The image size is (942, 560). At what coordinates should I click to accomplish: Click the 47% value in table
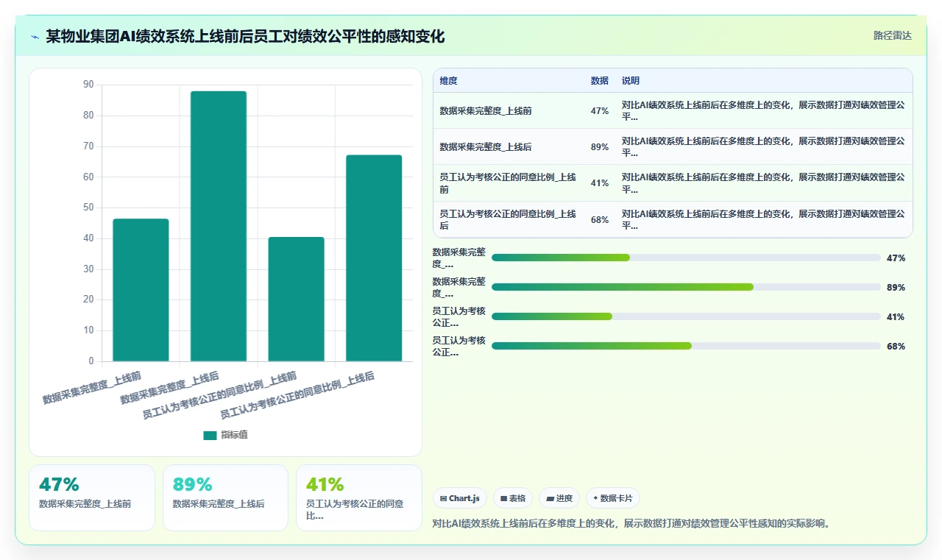(x=599, y=110)
